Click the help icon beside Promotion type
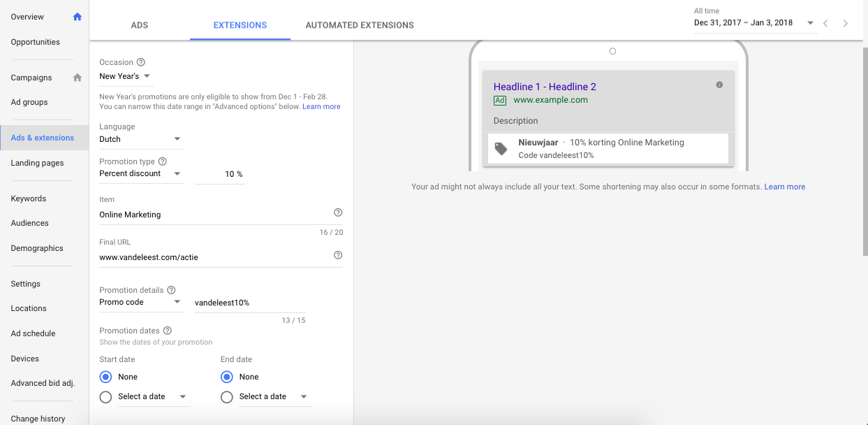The width and height of the screenshot is (868, 425). click(163, 161)
